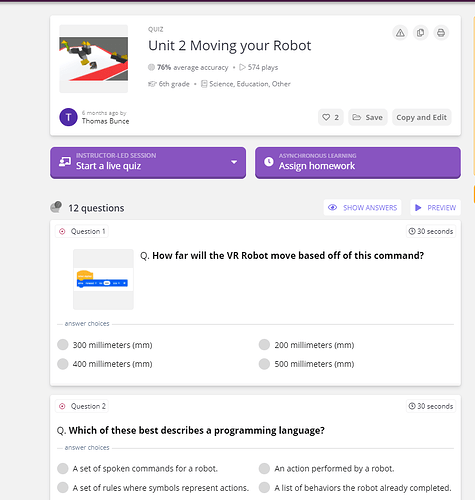This screenshot has height=500, width=475.
Task: Toggle SHOW ANSWERS eye button
Action: [362, 208]
